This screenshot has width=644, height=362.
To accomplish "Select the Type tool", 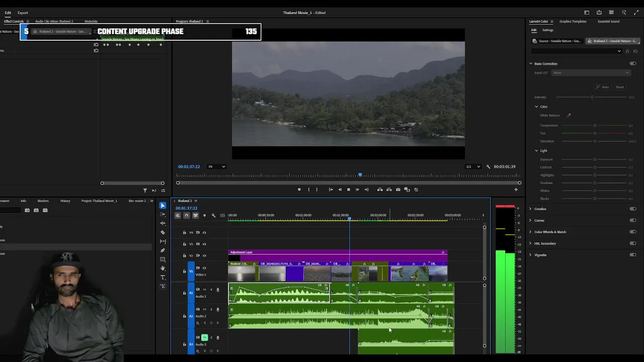I will pyautogui.click(x=163, y=278).
